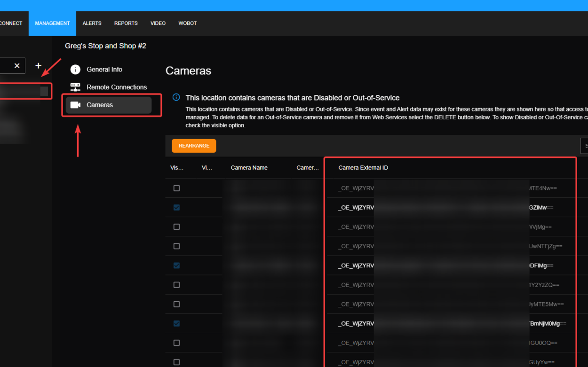Open the VIDEO tab
The width and height of the screenshot is (588, 367).
158,23
